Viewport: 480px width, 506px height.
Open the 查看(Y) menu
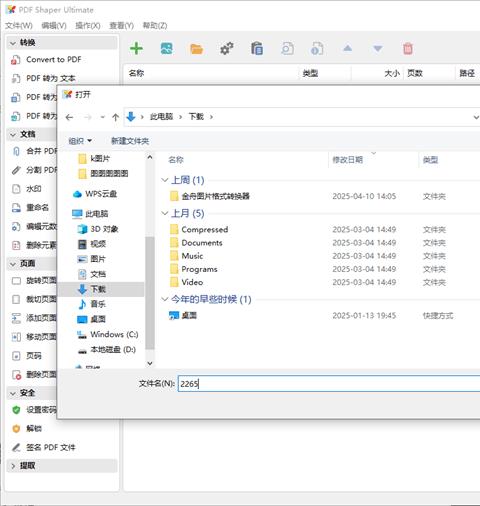click(x=121, y=26)
